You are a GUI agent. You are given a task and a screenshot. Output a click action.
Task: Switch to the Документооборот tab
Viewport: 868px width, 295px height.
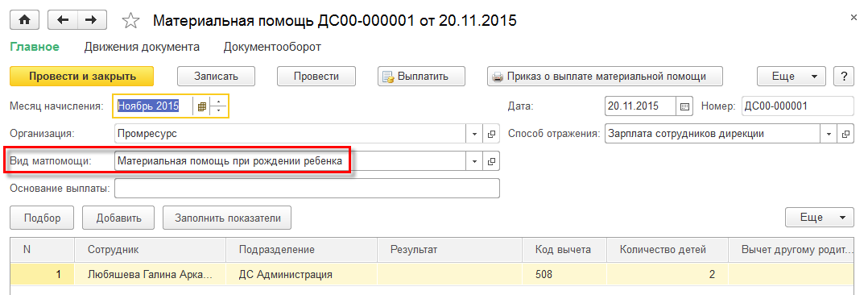(x=272, y=47)
